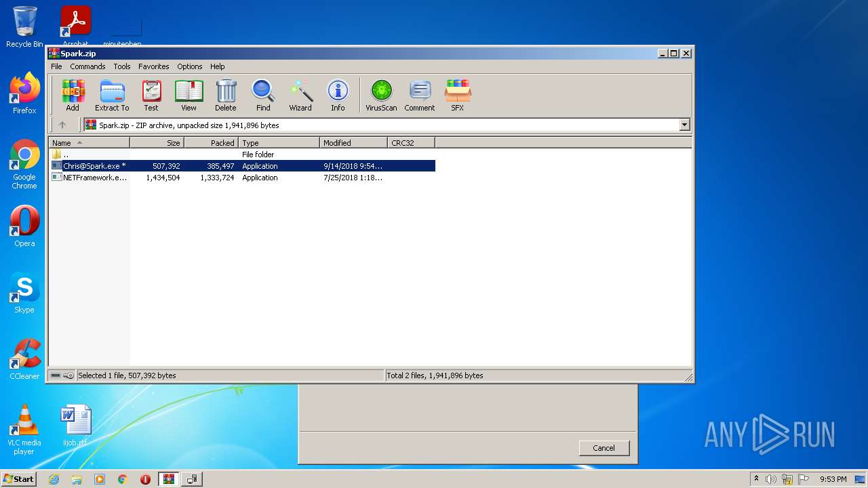
Task: Click the 1,434,504 size cell
Action: pyautogui.click(x=163, y=178)
